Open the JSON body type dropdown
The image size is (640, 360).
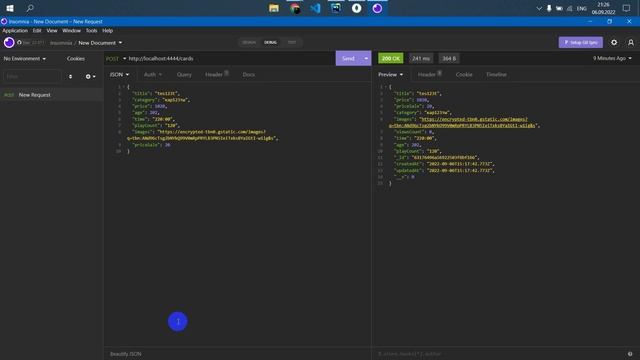pos(119,75)
